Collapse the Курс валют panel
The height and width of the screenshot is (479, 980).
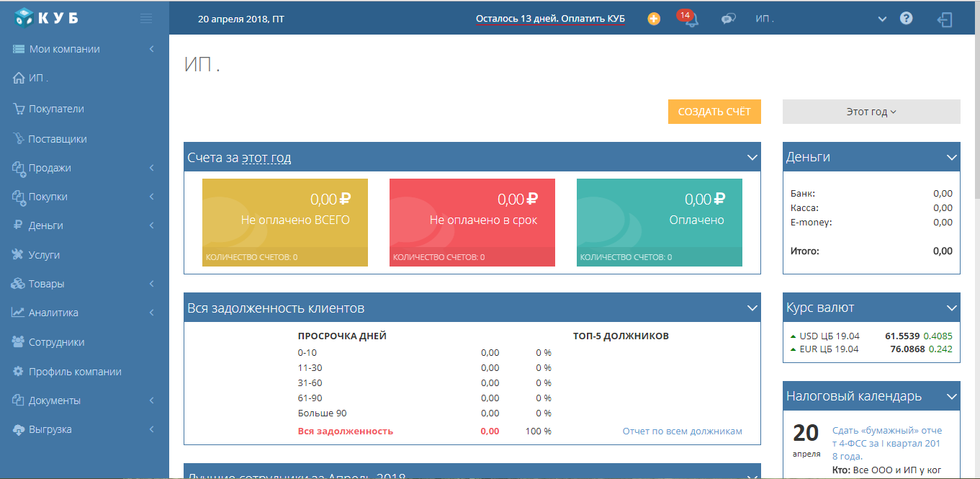(x=952, y=308)
